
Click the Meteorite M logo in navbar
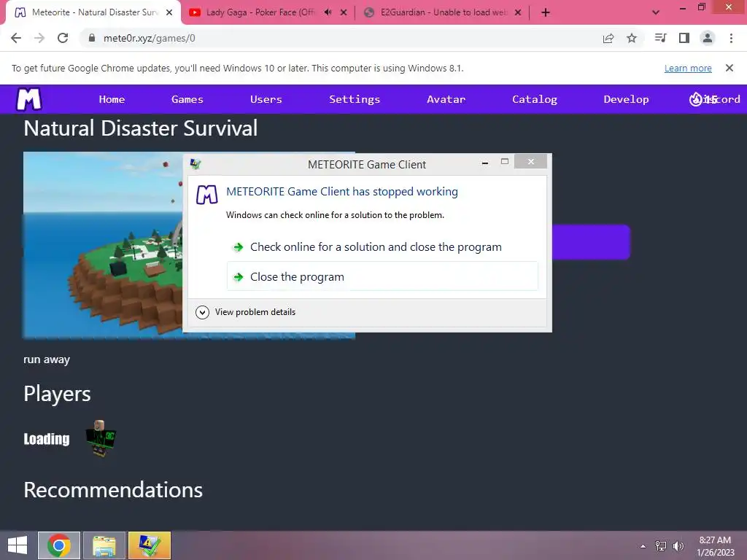click(x=29, y=99)
